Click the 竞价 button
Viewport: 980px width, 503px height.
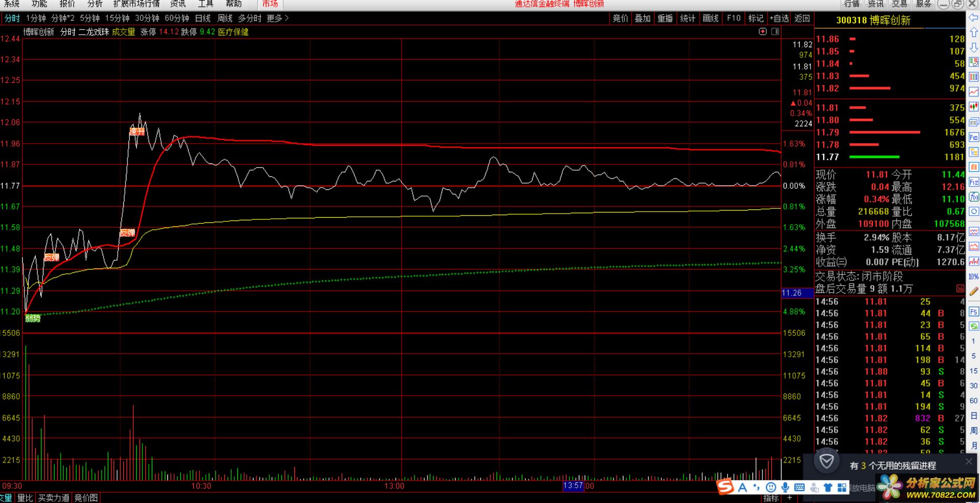click(x=620, y=18)
